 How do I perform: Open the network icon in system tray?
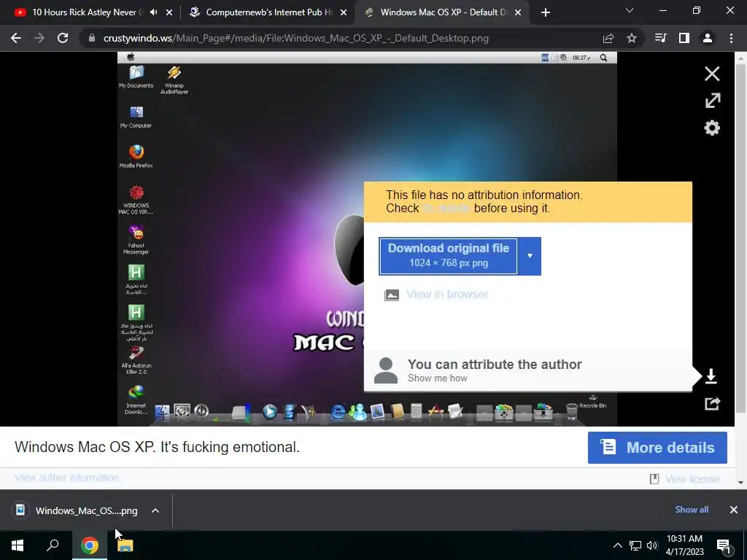(x=635, y=545)
